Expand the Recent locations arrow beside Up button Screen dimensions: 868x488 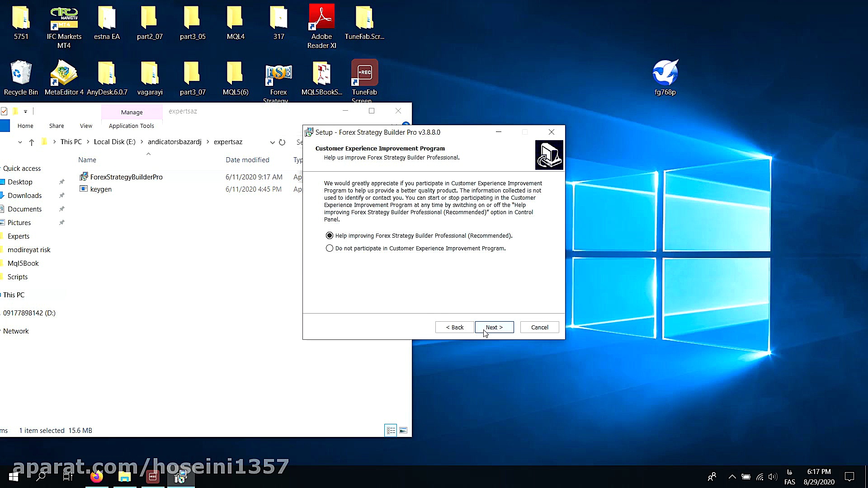[x=20, y=142]
